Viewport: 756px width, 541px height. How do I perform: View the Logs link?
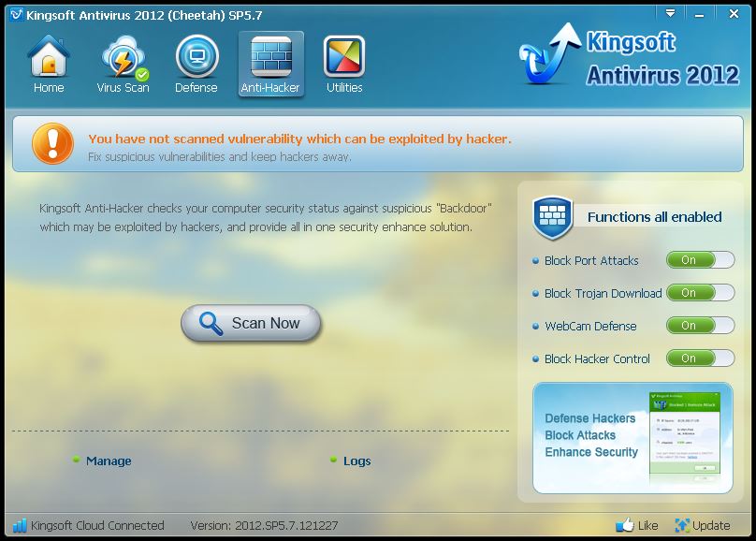356,461
